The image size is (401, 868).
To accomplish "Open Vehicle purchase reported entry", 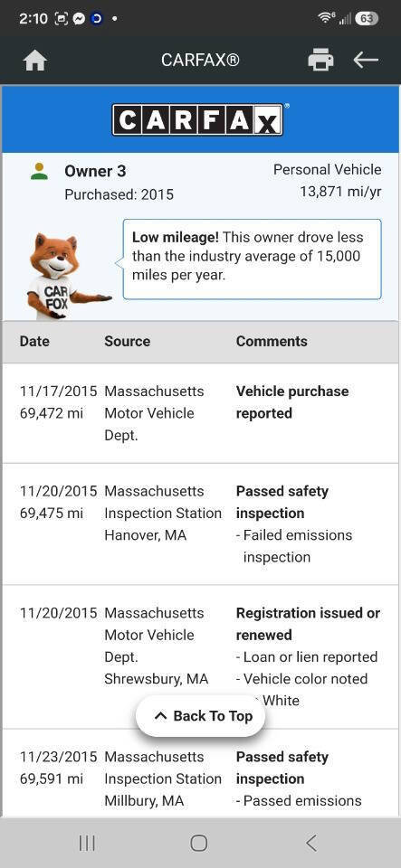I will point(292,402).
